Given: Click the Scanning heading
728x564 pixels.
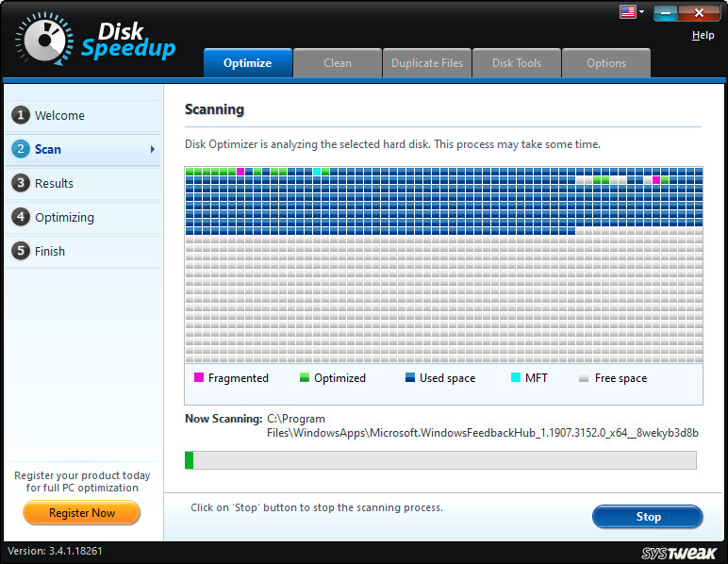Looking at the screenshot, I should 214,109.
